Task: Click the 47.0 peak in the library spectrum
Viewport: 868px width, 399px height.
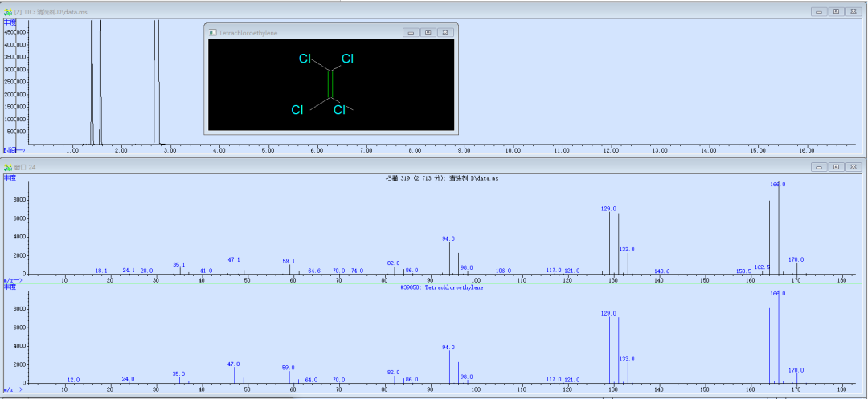Action: pyautogui.click(x=234, y=375)
